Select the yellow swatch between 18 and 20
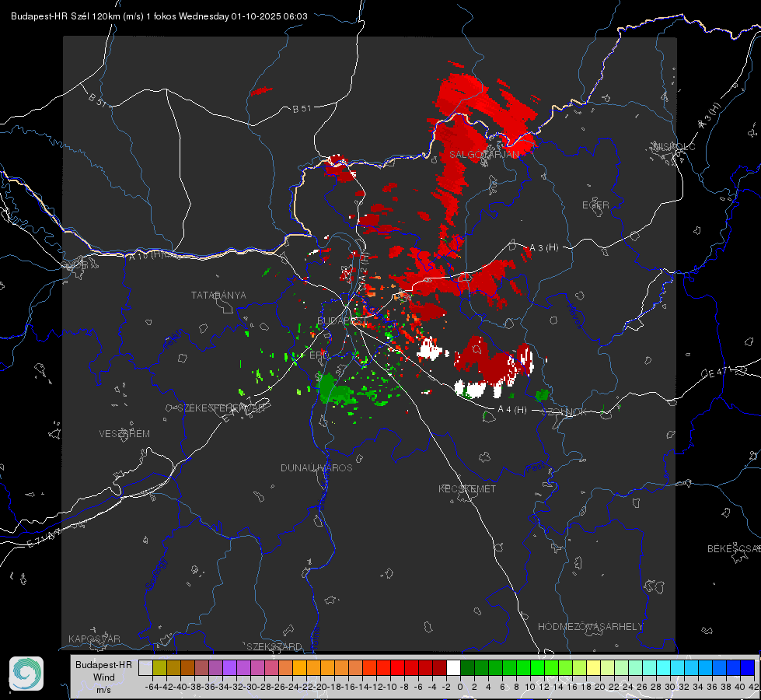761x700 pixels. coord(593,667)
